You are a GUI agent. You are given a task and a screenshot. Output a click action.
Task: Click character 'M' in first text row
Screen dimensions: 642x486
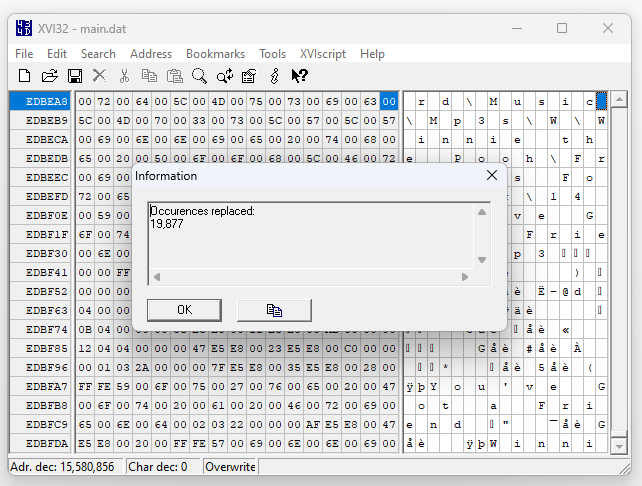point(493,102)
